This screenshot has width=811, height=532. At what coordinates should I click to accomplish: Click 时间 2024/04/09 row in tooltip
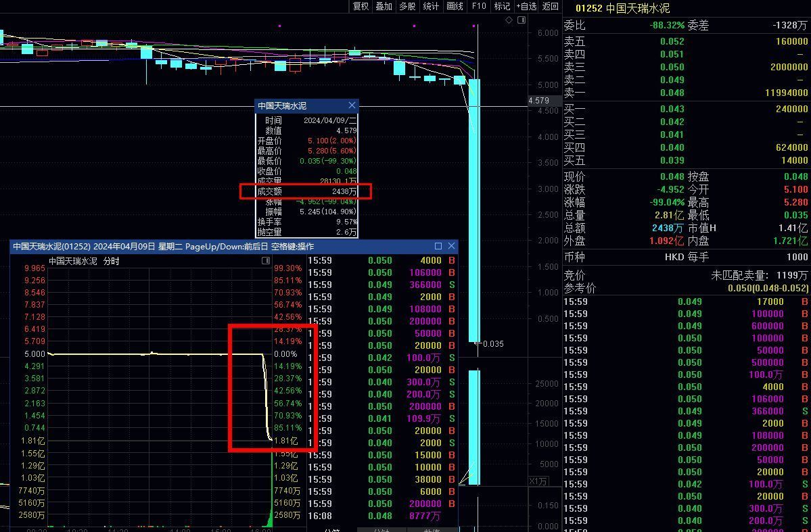point(306,120)
